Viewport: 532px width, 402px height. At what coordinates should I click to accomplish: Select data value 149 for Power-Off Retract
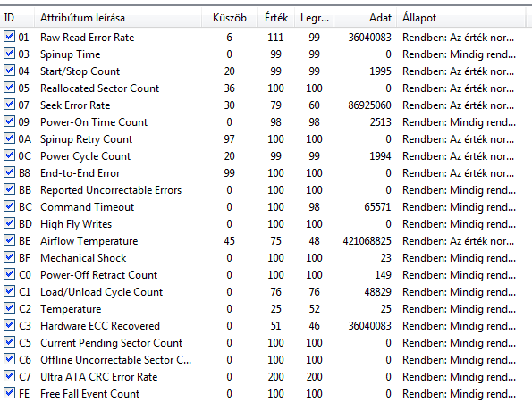click(383, 274)
